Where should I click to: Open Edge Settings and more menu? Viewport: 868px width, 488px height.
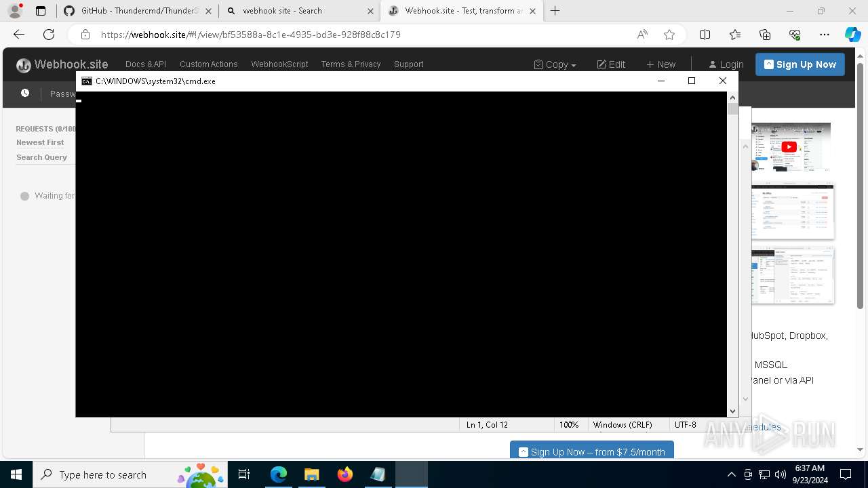(x=825, y=35)
